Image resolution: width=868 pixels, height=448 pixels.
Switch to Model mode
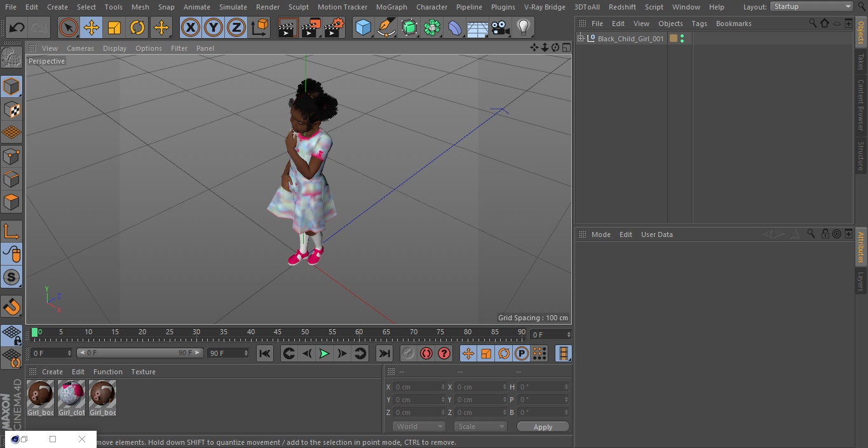11,86
